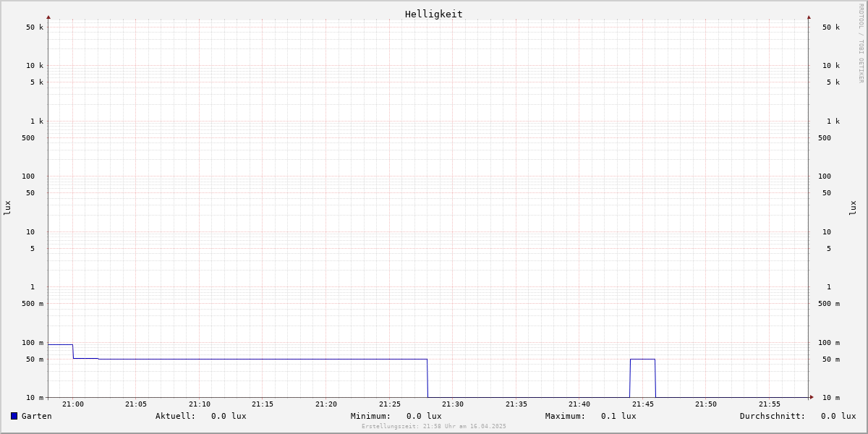
Task: Click the right axis 50 k label
Action: pos(831,27)
